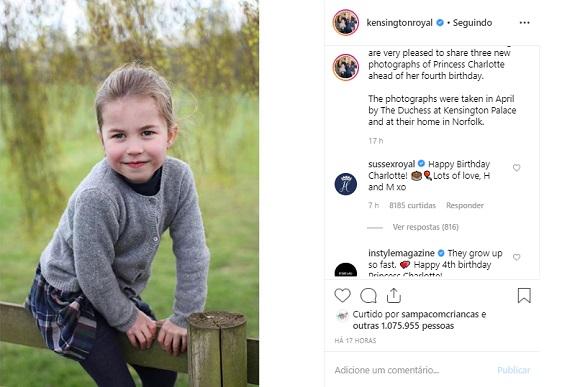Open comments with the speech bubble icon
This screenshot has width=580, height=387.
pos(368,296)
